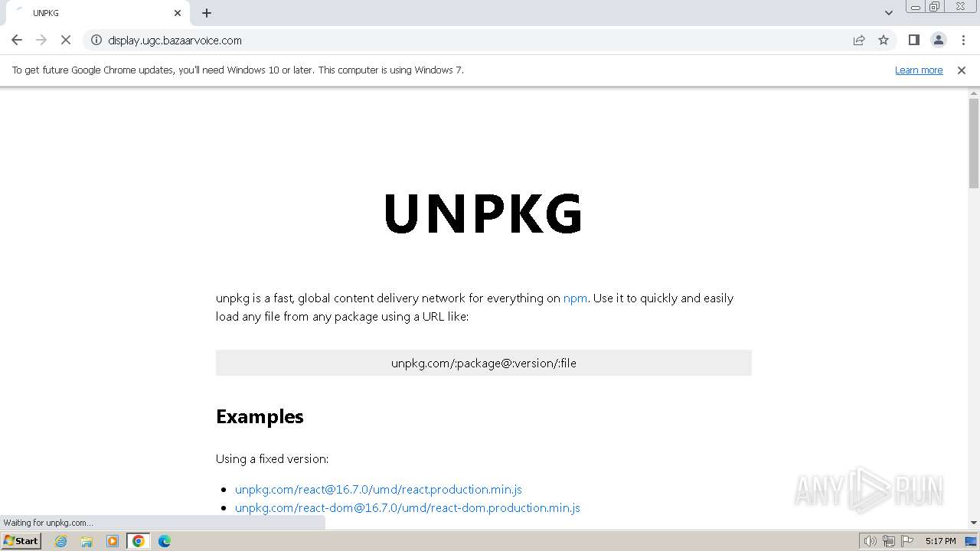Open Chrome profile avatar

(939, 40)
